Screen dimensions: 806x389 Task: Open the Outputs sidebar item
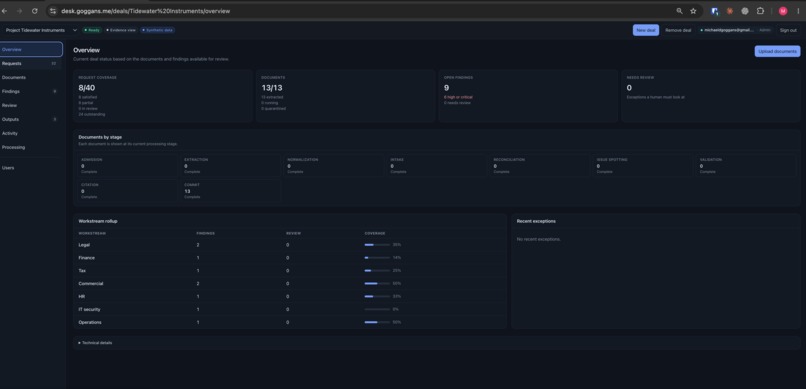(x=31, y=119)
